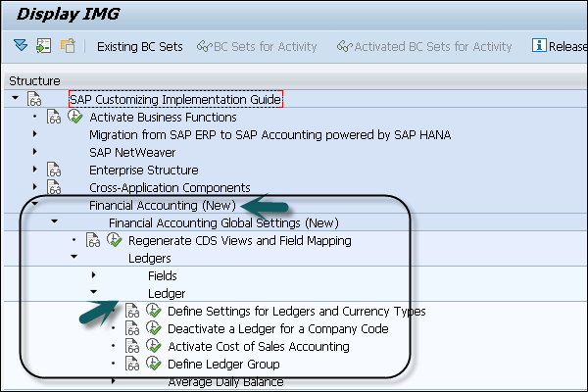
Task: Click the clipboard-style third toolbar icon
Action: (67, 46)
